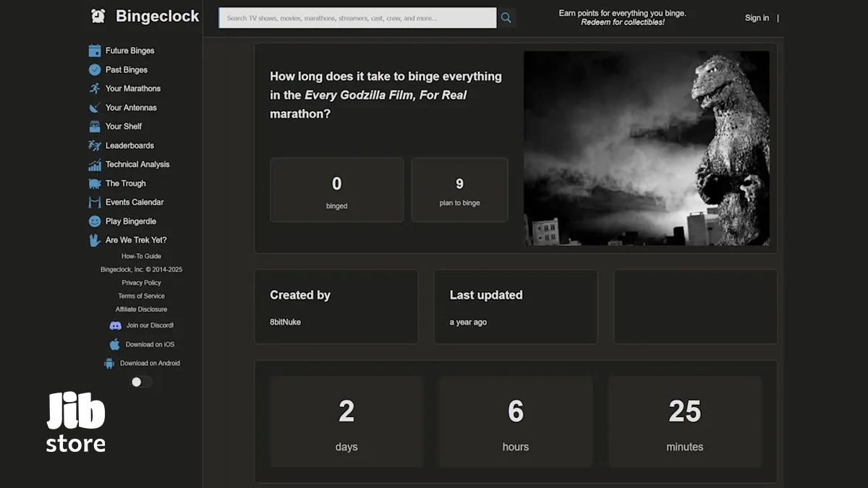Select the Past Binges checkmark icon

(95, 70)
